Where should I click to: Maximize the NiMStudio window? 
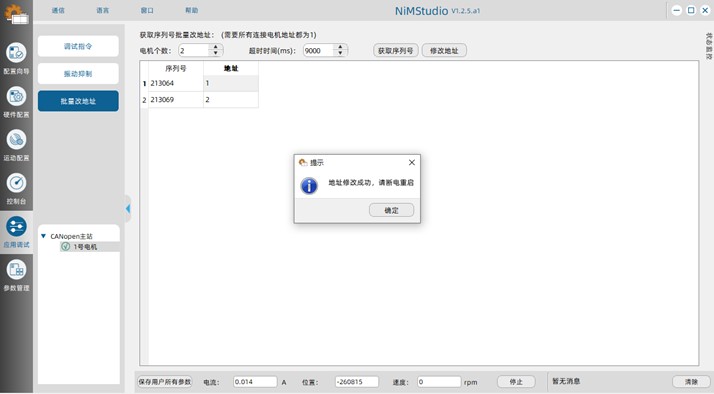point(691,10)
